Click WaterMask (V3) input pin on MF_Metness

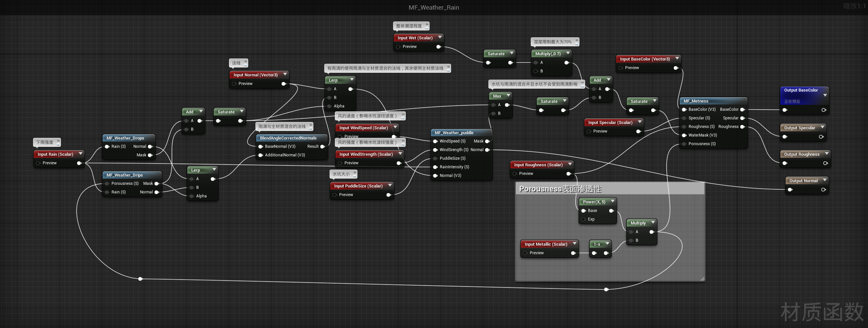point(684,135)
